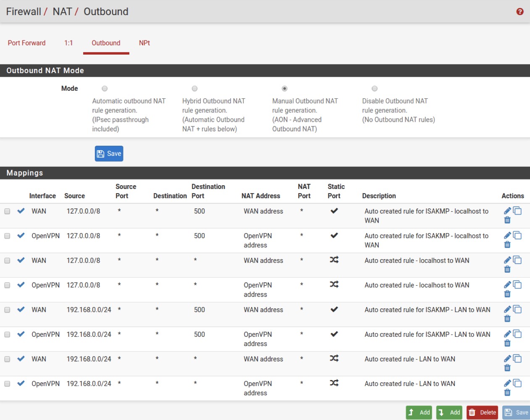
Task: Edit the first WAN ISAKMP localhost rule
Action: click(507, 211)
